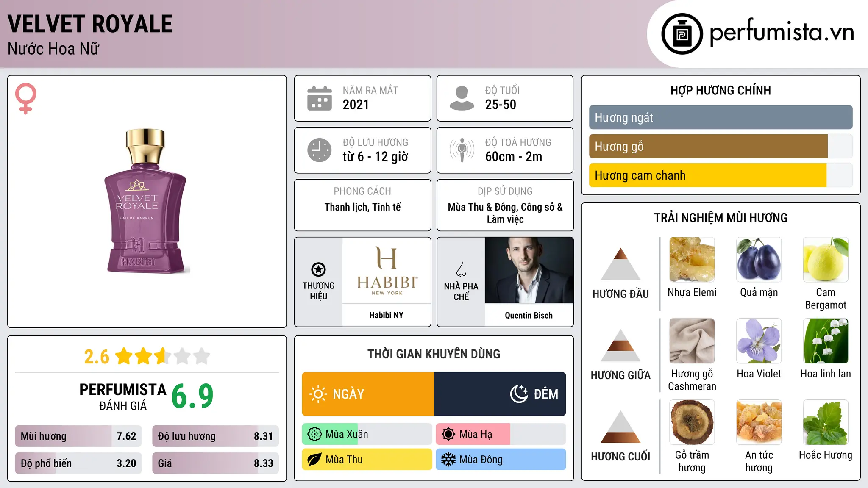Select the Mùa Đông season bar
The height and width of the screenshot is (488, 868).
coord(501,460)
